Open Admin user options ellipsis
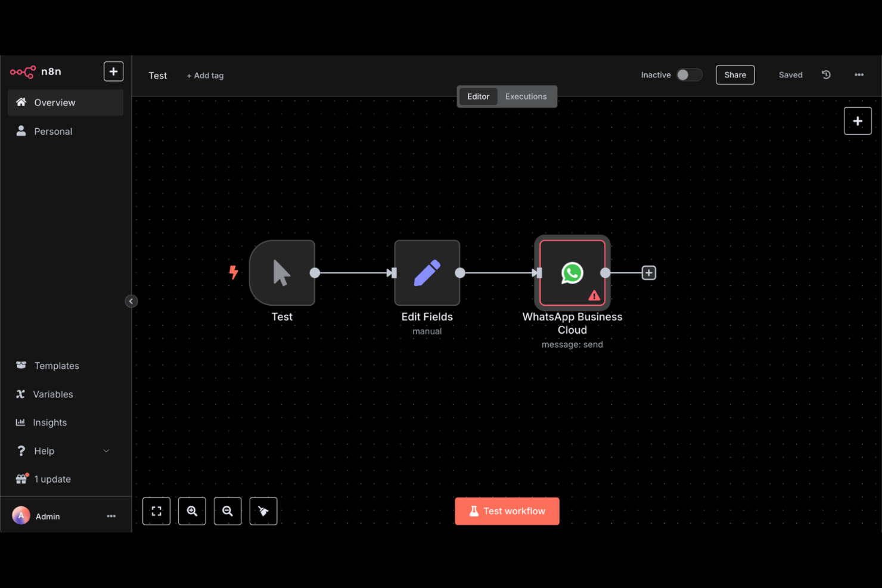The height and width of the screenshot is (588, 882). click(x=111, y=516)
